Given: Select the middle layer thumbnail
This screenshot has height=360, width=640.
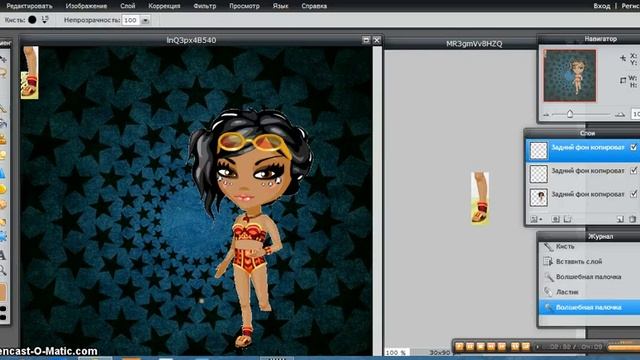Looking at the screenshot, I should [x=539, y=174].
